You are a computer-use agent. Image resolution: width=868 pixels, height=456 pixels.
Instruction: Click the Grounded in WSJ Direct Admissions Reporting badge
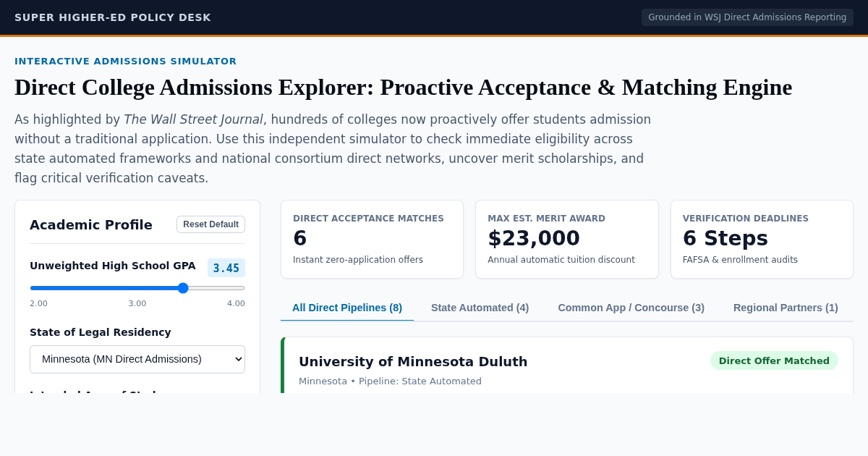747,17
